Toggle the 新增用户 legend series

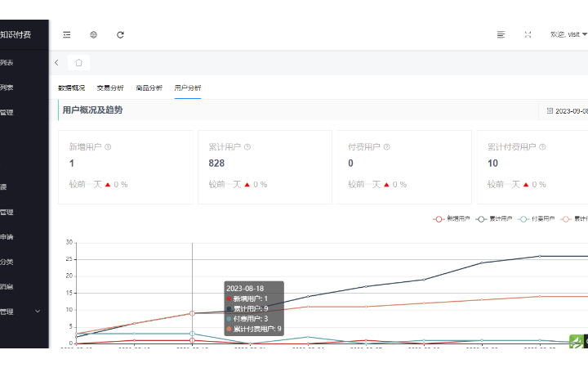pos(452,219)
